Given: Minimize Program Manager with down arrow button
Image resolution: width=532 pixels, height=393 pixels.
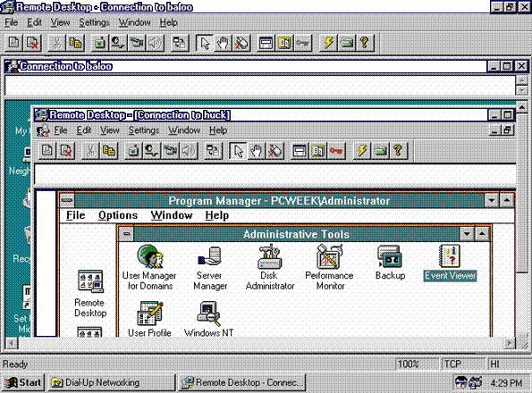Looking at the screenshot, I should [x=491, y=201].
